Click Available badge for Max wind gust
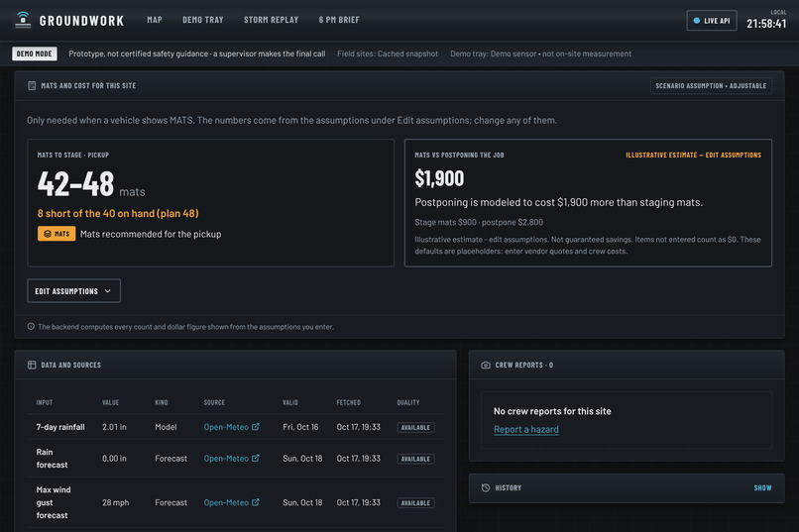The height and width of the screenshot is (532, 799). (x=415, y=503)
